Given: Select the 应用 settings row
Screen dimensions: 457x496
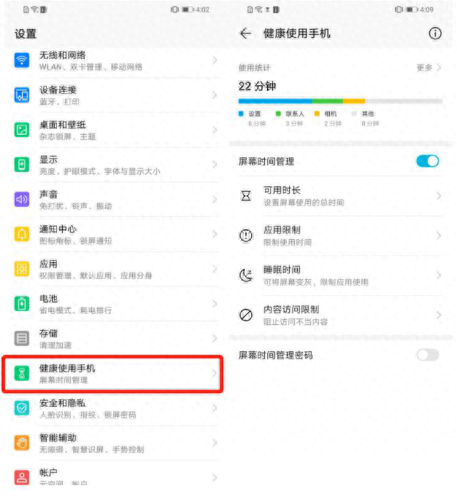Looking at the screenshot, I should pyautogui.click(x=112, y=269).
